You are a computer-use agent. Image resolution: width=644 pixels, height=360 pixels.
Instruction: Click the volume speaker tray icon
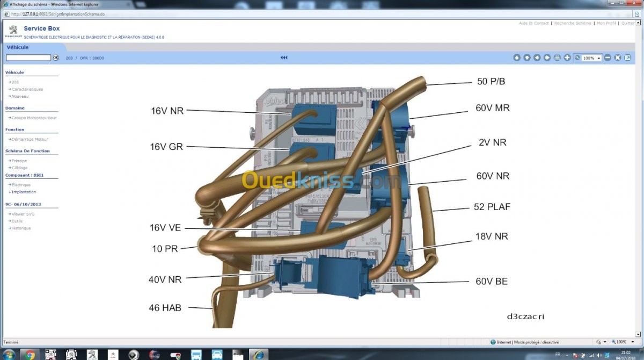[600, 355]
